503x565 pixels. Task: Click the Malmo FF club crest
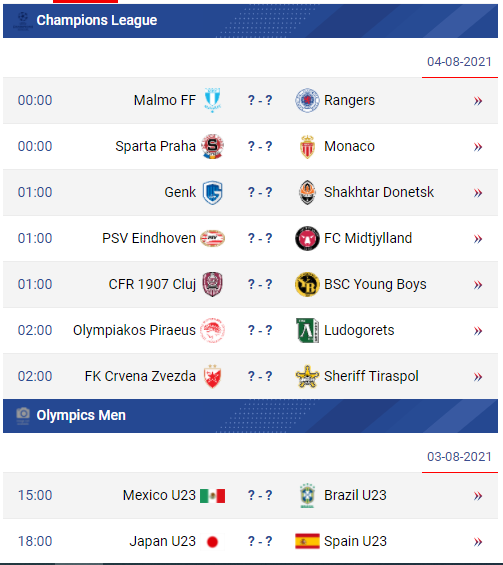pyautogui.click(x=212, y=100)
